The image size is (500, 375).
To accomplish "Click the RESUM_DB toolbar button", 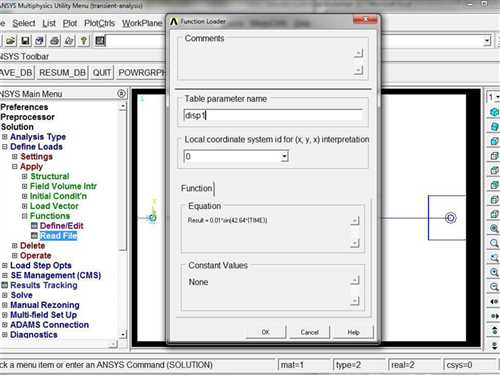I will pyautogui.click(x=62, y=73).
